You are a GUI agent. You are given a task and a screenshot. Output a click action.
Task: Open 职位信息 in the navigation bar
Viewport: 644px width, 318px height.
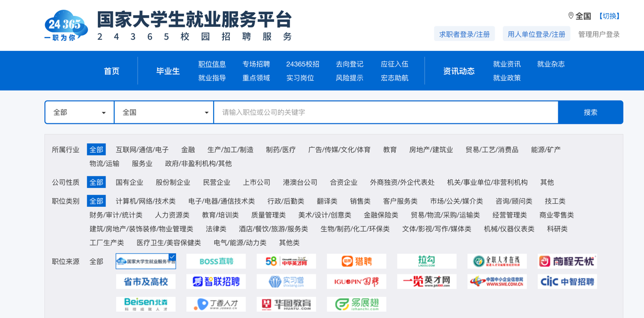coord(212,64)
